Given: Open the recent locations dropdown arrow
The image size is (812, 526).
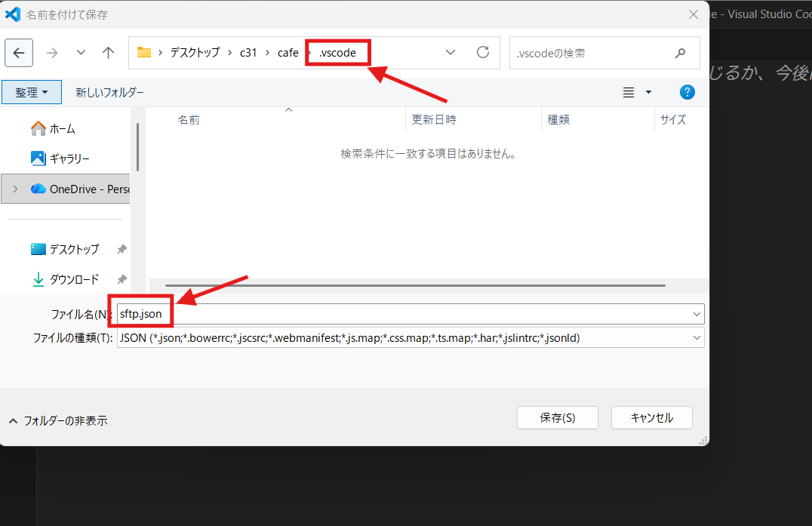Looking at the screenshot, I should pos(81,53).
